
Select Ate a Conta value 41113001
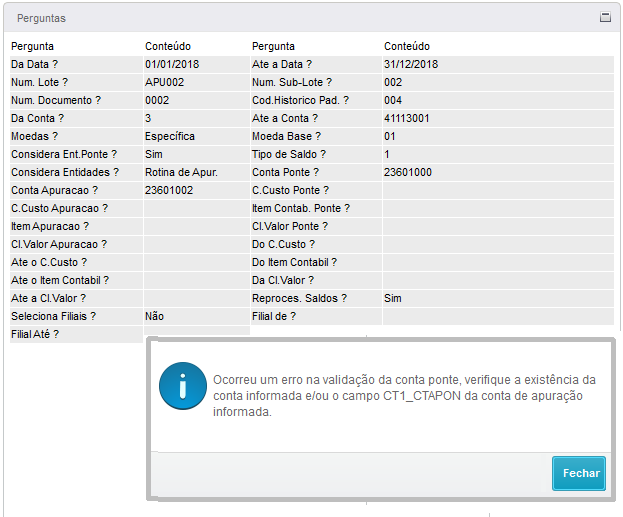point(406,118)
